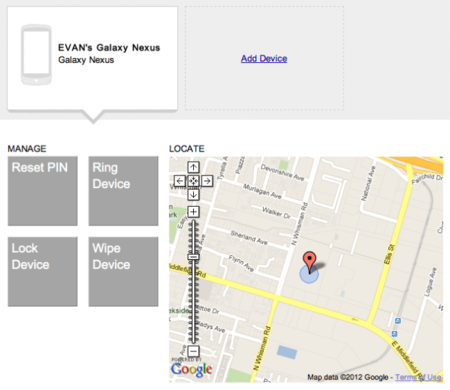Pan the map right with the arrow
450x390 pixels.
[x=207, y=181]
